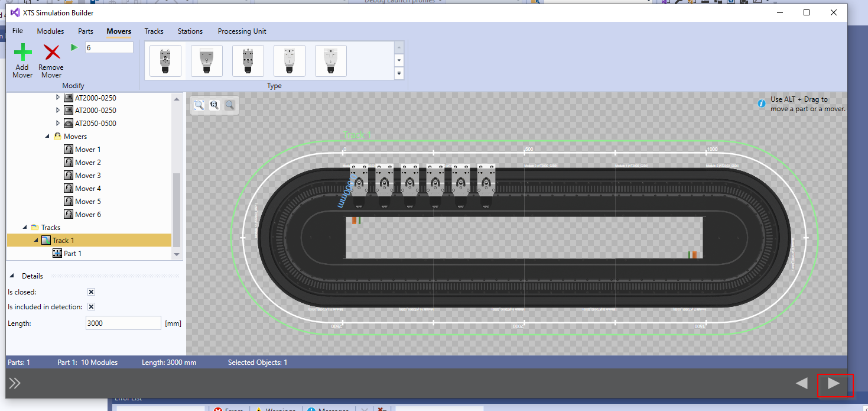868x411 pixels.
Task: Expand the mover Type gallery with the bottom arrow
Action: tap(399, 74)
